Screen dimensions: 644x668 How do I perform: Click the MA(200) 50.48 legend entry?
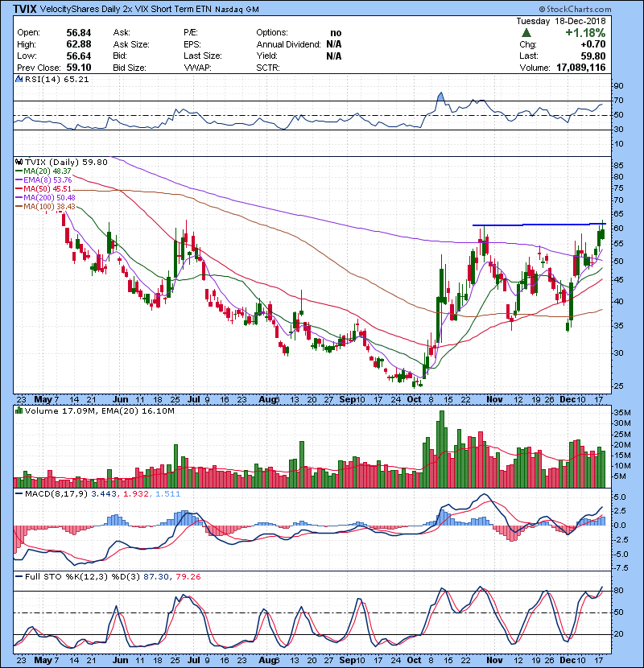point(45,198)
